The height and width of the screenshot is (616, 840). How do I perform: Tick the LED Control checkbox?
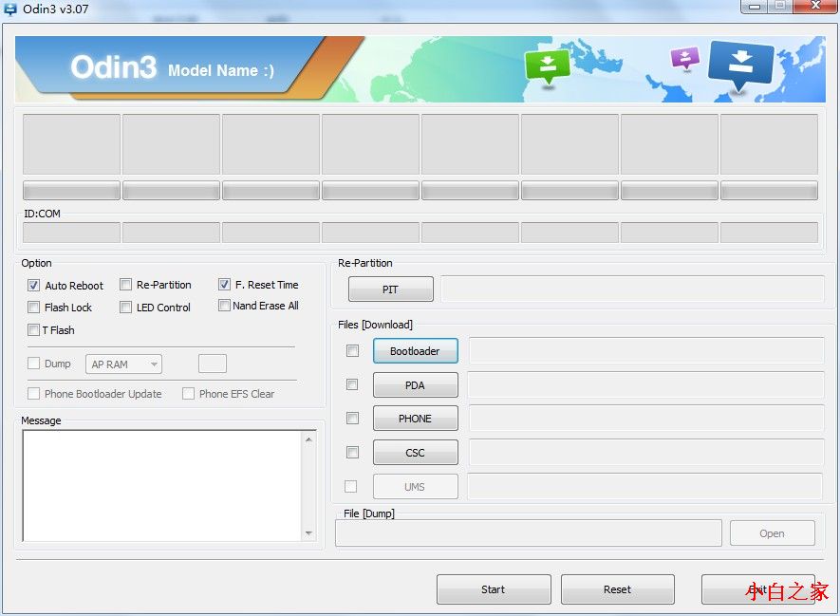point(125,308)
